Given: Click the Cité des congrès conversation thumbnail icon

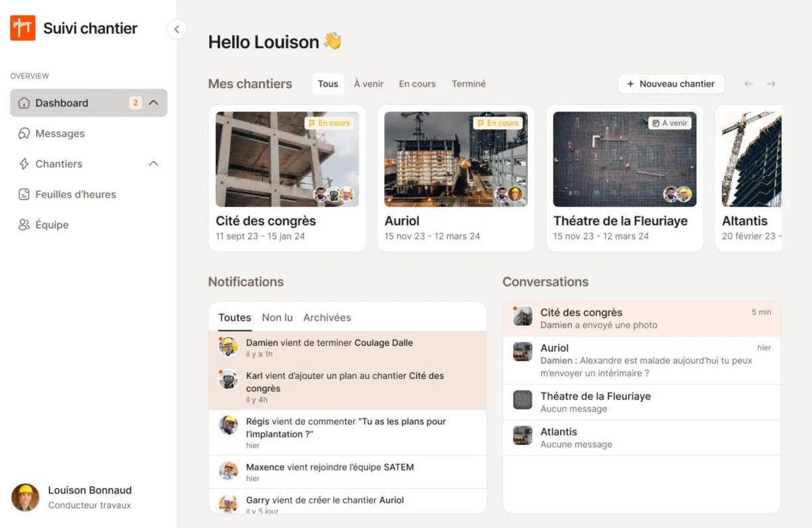Looking at the screenshot, I should click(522, 316).
